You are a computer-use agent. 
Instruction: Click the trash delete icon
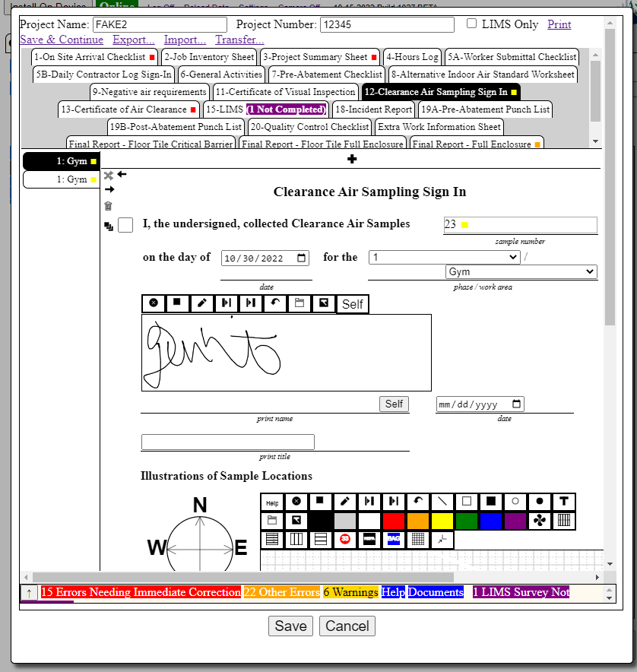(x=108, y=206)
